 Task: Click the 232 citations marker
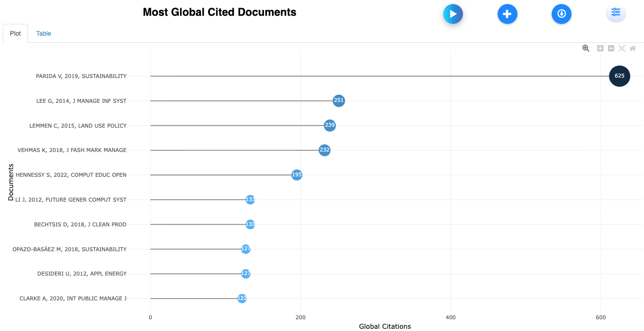[324, 150]
